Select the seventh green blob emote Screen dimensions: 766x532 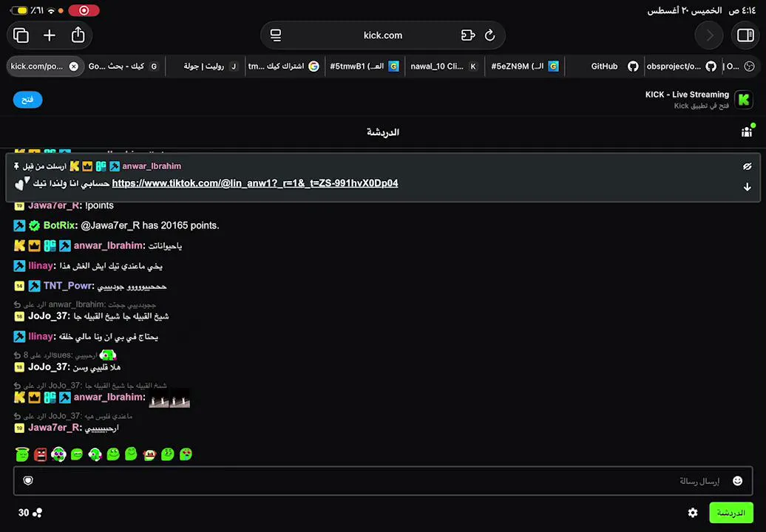[131, 454]
